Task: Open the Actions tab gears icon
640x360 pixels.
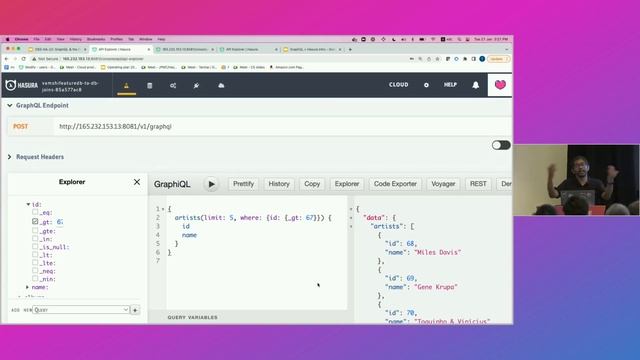Action: pos(173,85)
